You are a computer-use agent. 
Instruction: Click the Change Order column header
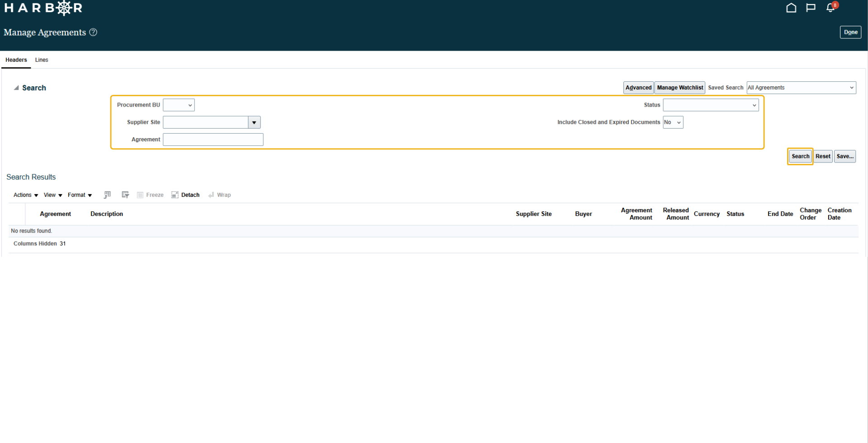[x=811, y=214]
